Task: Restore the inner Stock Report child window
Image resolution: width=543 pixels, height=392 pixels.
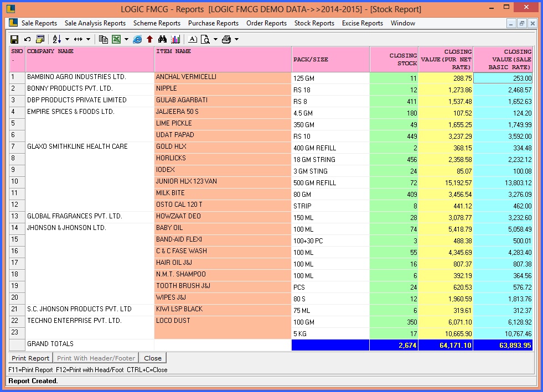Action: click(521, 24)
